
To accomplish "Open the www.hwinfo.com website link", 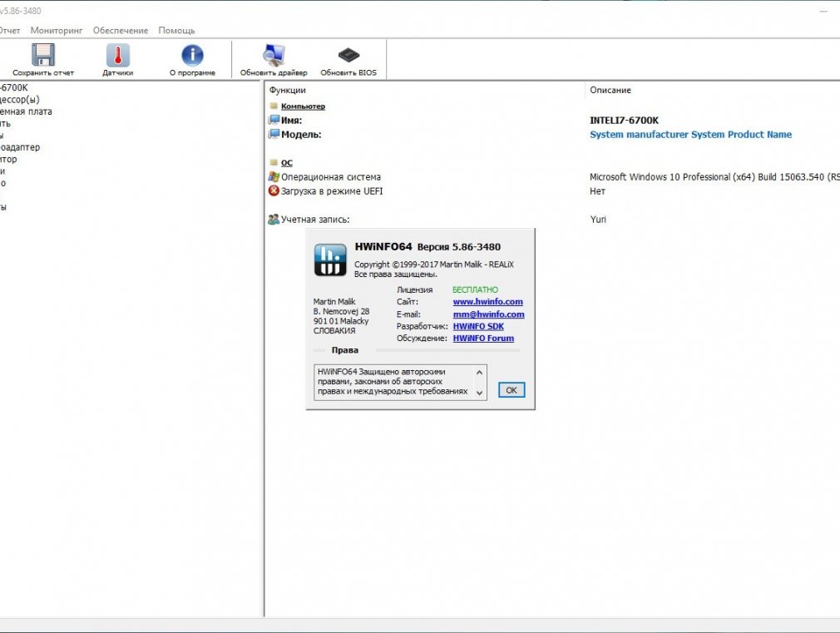I will 487,302.
